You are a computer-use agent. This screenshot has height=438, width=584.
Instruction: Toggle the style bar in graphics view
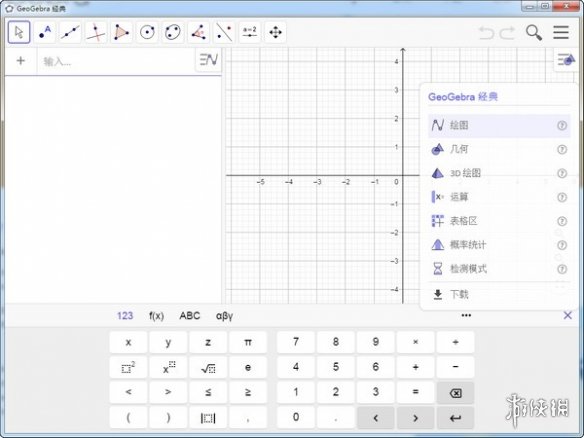tap(566, 60)
